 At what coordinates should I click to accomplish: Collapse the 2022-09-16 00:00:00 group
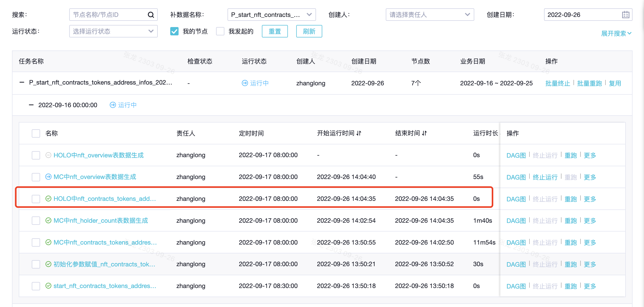coord(31,105)
